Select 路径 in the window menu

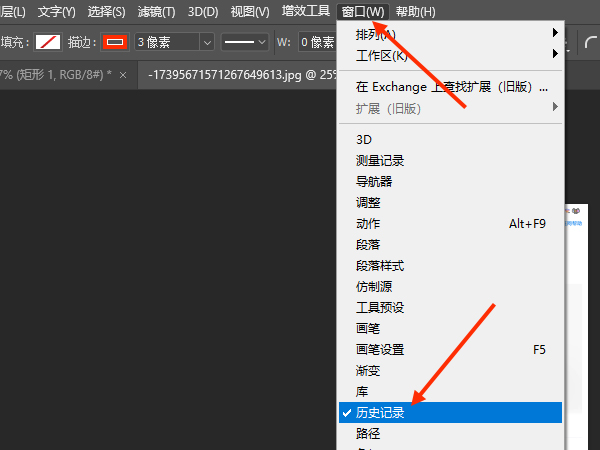[x=368, y=433]
